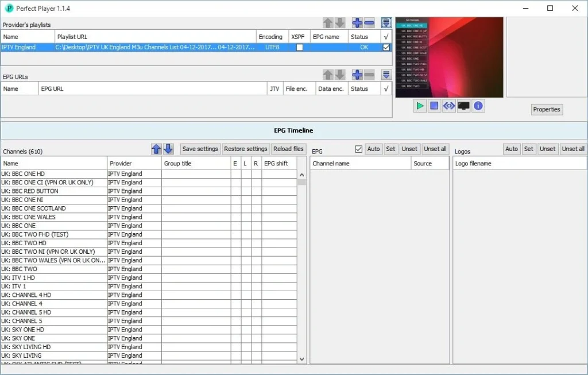Move EPG URL up arrow icon
Screen dimensions: 588x375
(x=328, y=75)
